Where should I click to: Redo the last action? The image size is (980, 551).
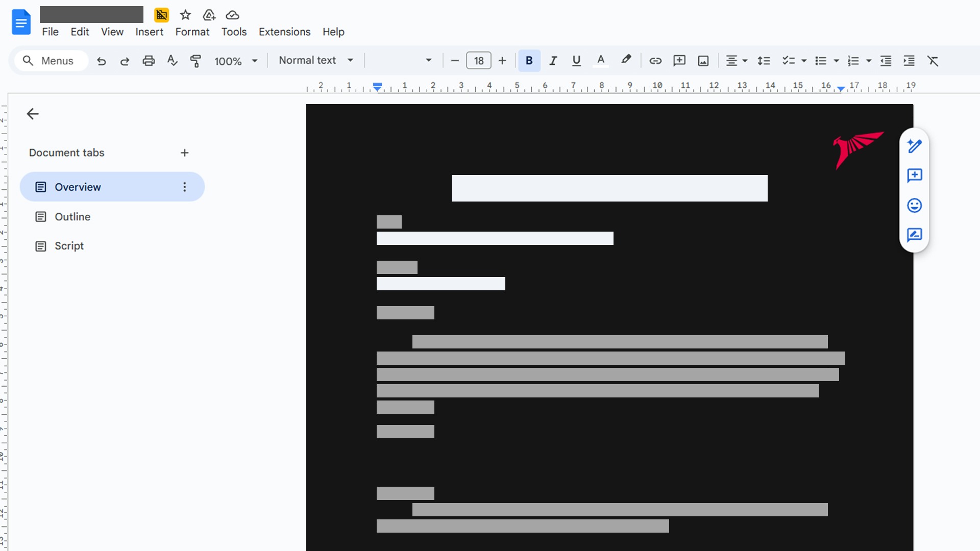(x=125, y=61)
